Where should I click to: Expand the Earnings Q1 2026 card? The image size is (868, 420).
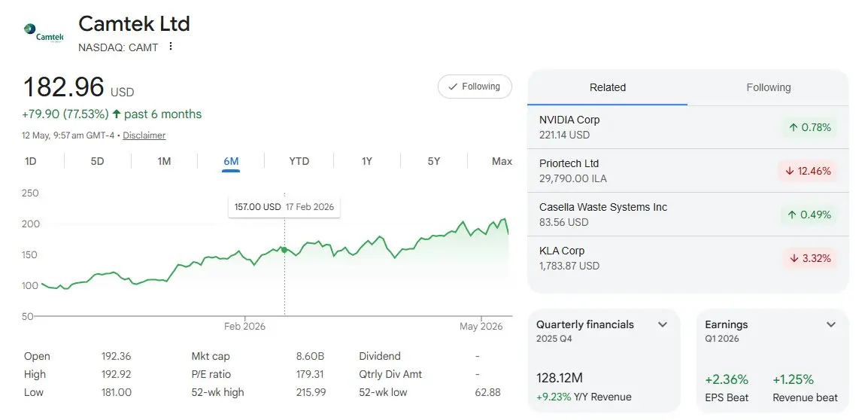831,324
